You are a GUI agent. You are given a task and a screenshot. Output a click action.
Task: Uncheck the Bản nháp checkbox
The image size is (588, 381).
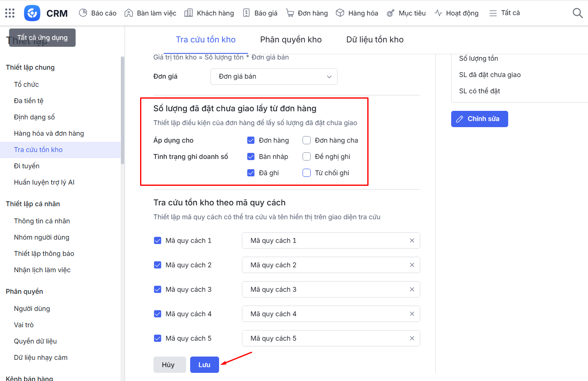[251, 156]
